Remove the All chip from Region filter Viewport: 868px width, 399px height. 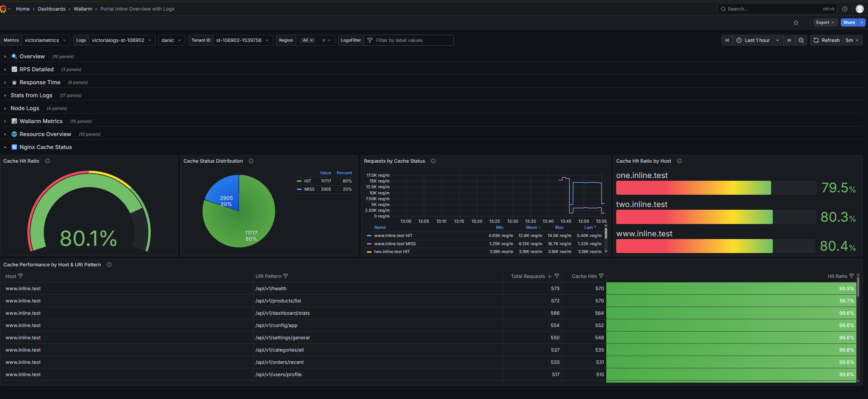[312, 40]
